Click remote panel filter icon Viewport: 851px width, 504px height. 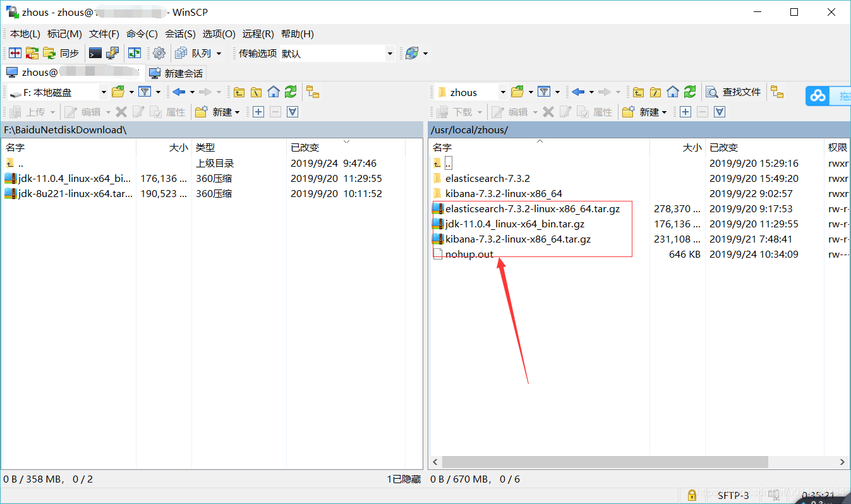coord(544,92)
